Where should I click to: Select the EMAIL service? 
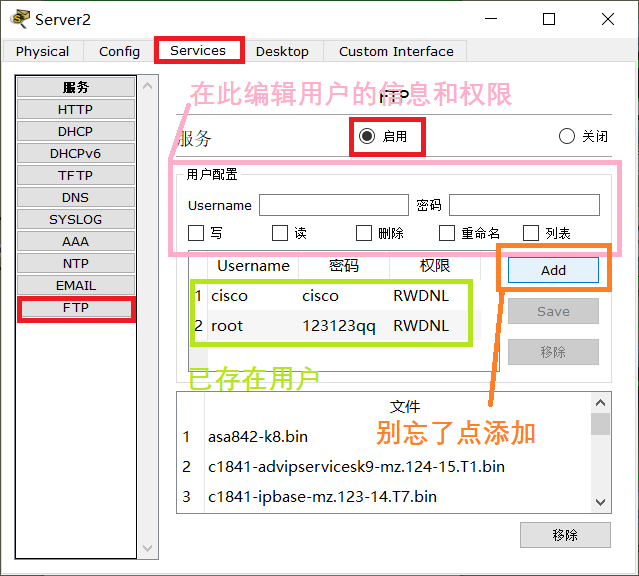click(x=76, y=285)
